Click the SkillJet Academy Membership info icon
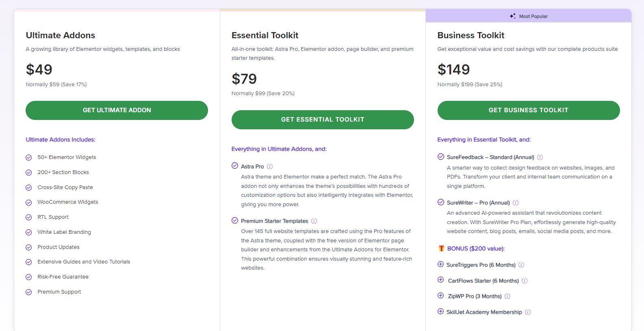The image size is (644, 331). coord(528,312)
